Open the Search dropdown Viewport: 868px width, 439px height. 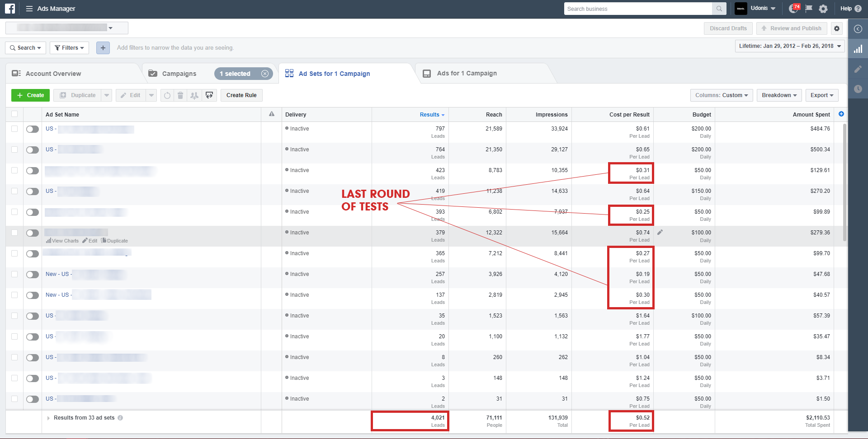click(25, 48)
